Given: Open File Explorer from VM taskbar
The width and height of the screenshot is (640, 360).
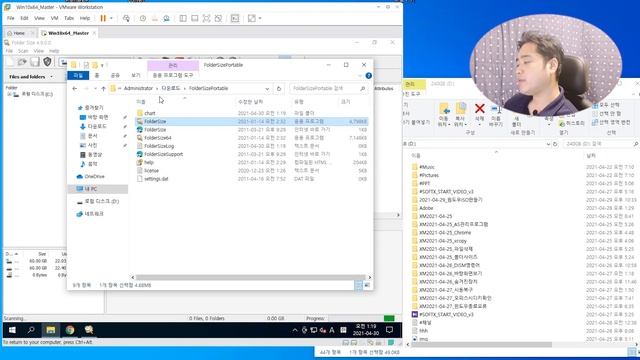Looking at the screenshot, I should (51, 330).
